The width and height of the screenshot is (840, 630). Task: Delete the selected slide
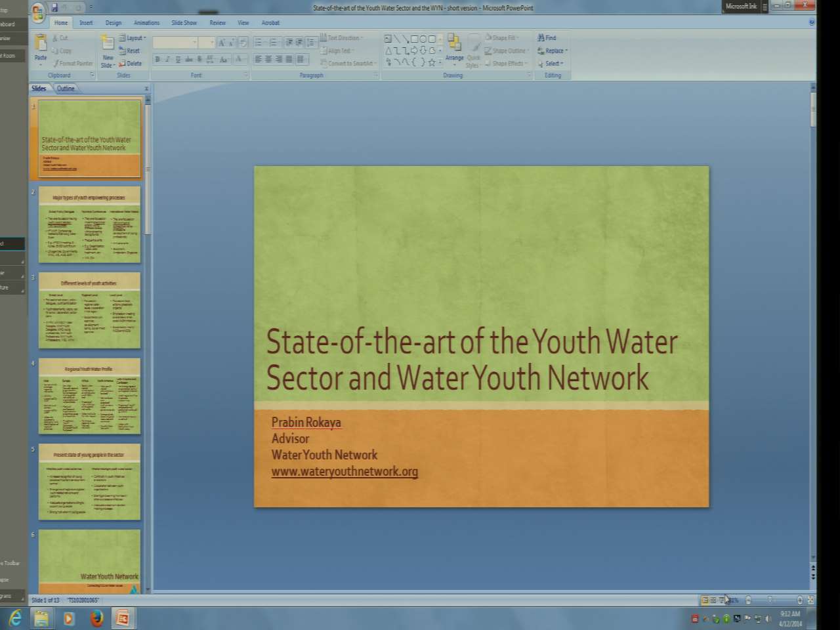click(x=130, y=64)
